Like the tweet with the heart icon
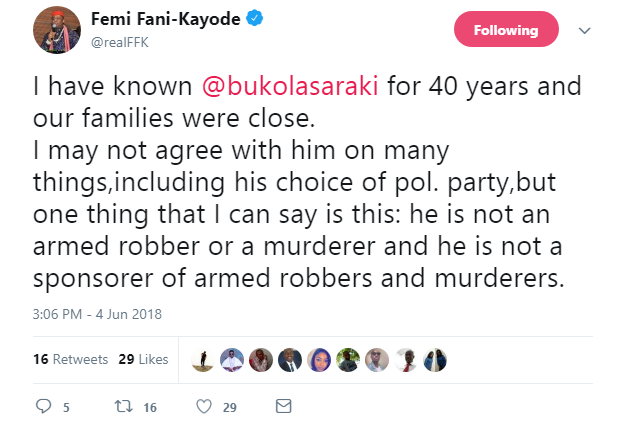The image size is (624, 442). 204,407
